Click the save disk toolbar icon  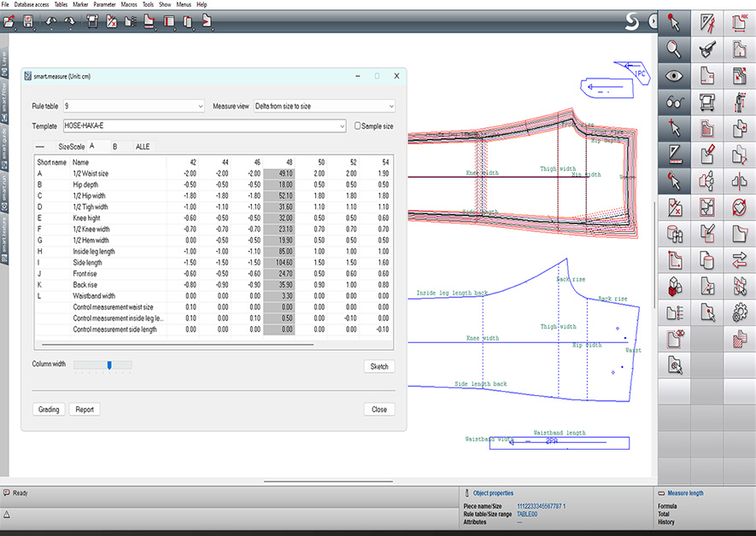28,22
